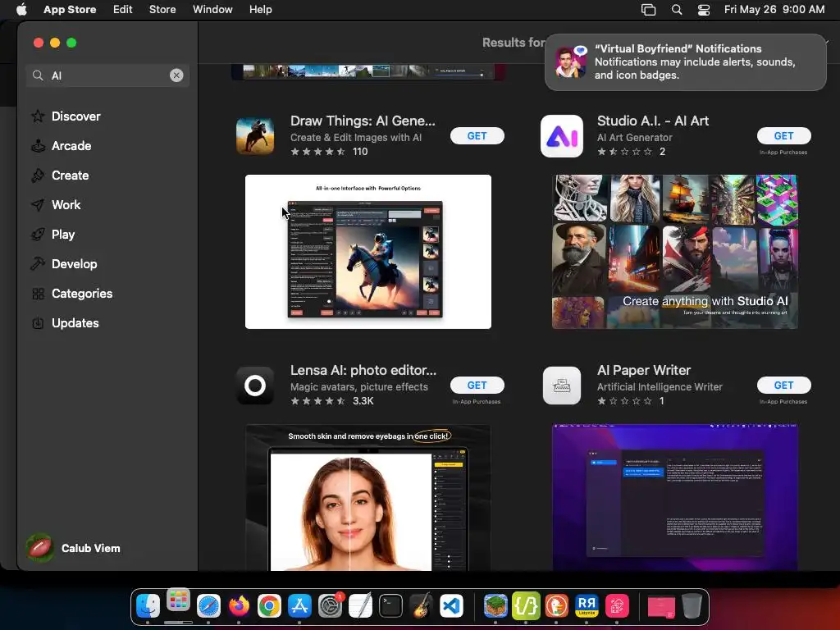This screenshot has width=840, height=630.
Task: Open Lensa face retouch screenshot
Action: pos(368,498)
